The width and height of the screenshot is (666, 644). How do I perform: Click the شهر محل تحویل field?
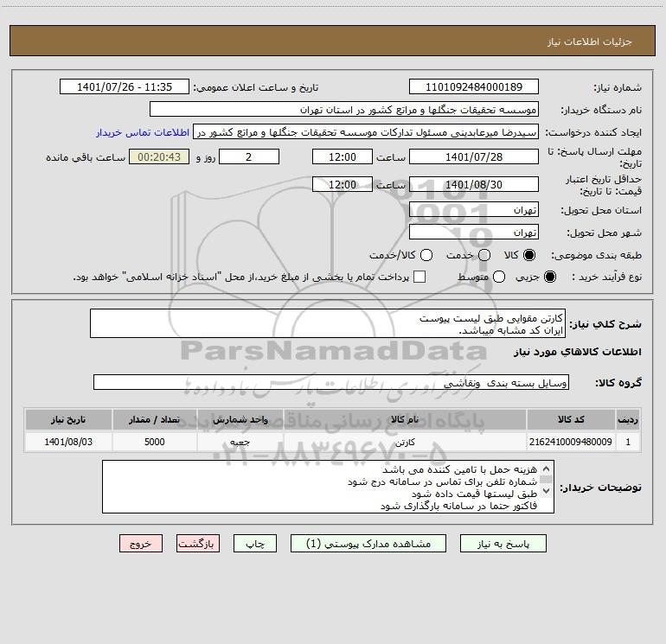(474, 232)
